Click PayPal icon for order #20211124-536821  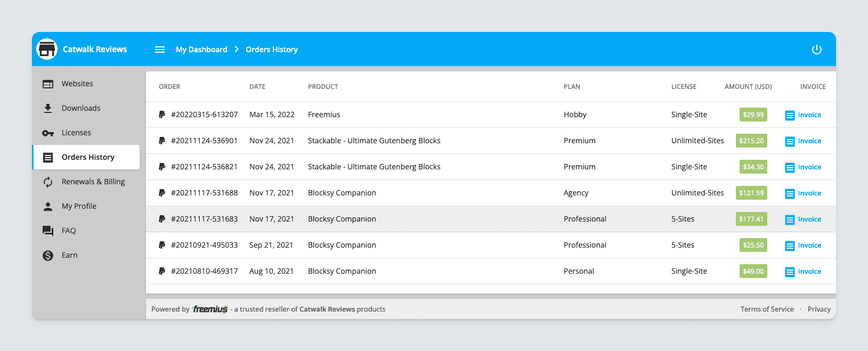[x=162, y=167]
